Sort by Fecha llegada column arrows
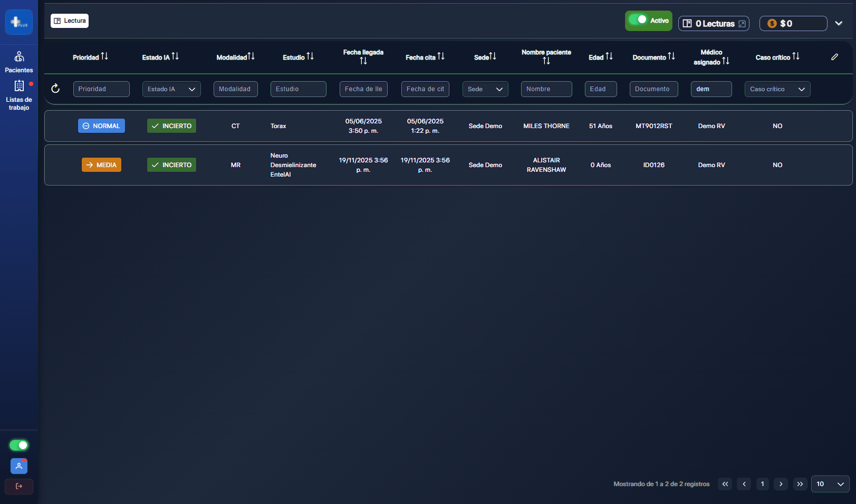Viewport: 856px width, 504px height. click(363, 61)
